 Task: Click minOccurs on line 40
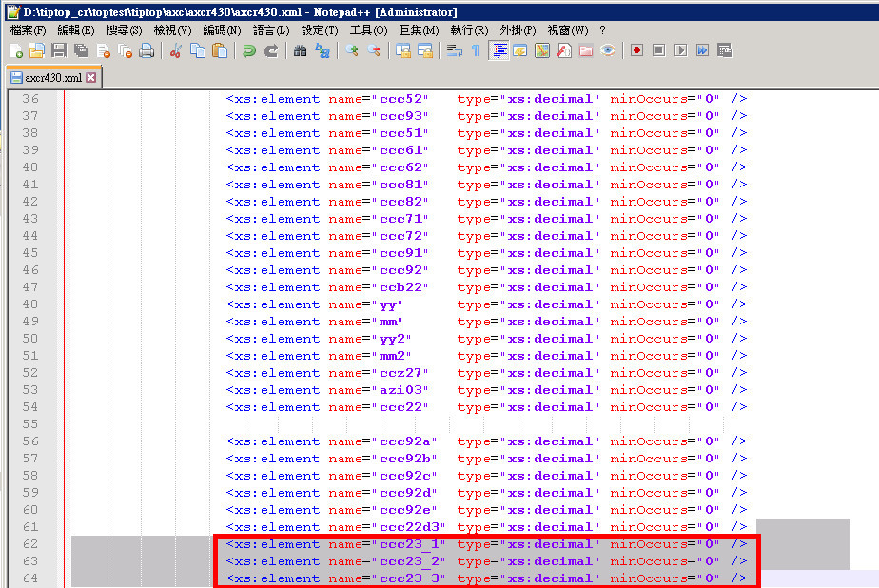tap(649, 167)
